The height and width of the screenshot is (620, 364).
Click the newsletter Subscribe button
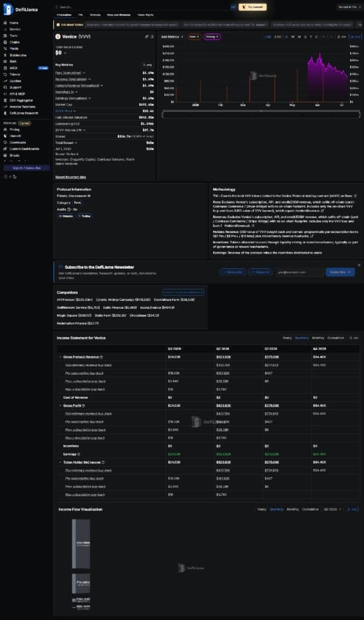(340, 272)
